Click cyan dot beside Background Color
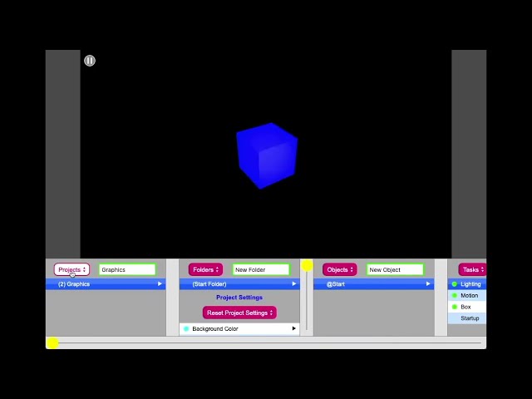532x399 pixels. 186,329
